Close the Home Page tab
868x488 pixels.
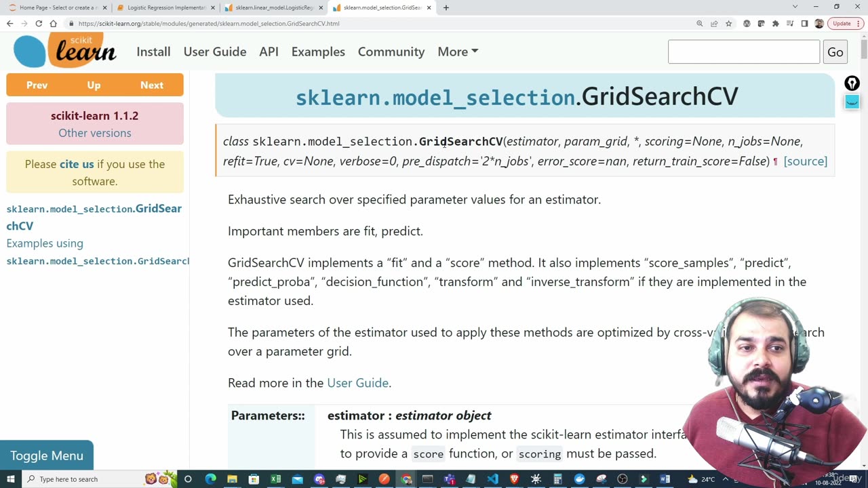tap(104, 7)
